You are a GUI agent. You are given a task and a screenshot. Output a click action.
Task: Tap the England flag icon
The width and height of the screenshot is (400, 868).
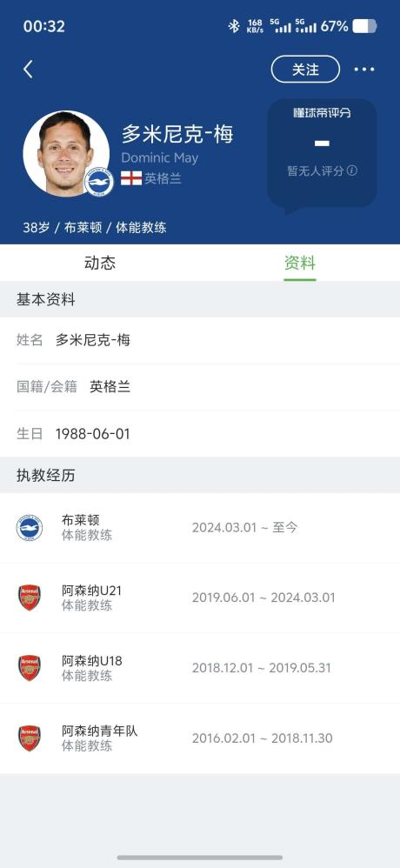tap(131, 178)
